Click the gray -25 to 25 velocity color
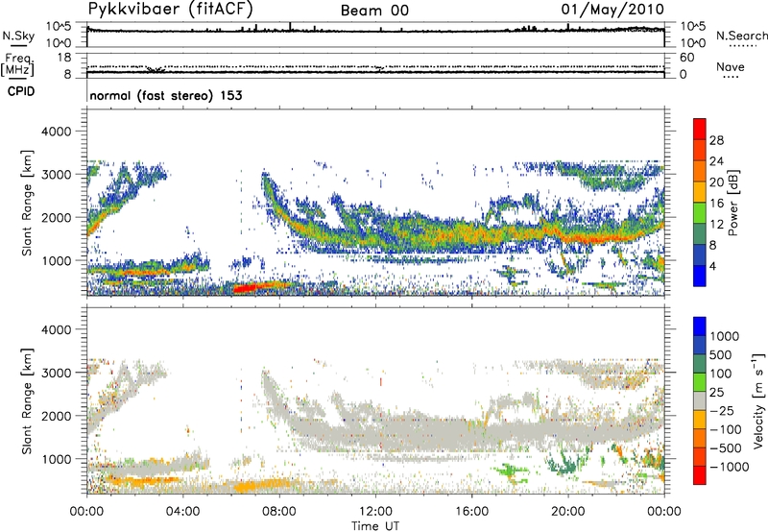This screenshot has height=532, width=768. (700, 401)
